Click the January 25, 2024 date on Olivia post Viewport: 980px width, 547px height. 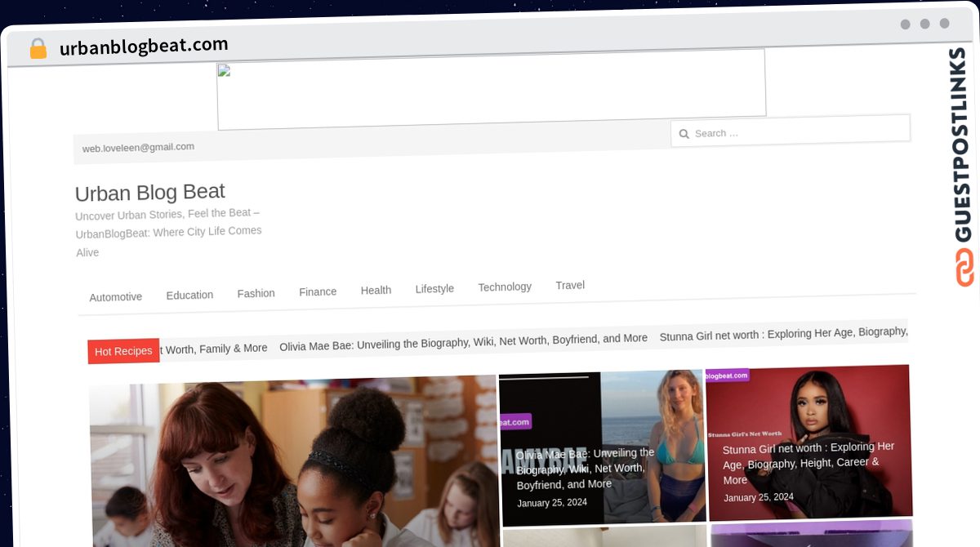pyautogui.click(x=552, y=503)
